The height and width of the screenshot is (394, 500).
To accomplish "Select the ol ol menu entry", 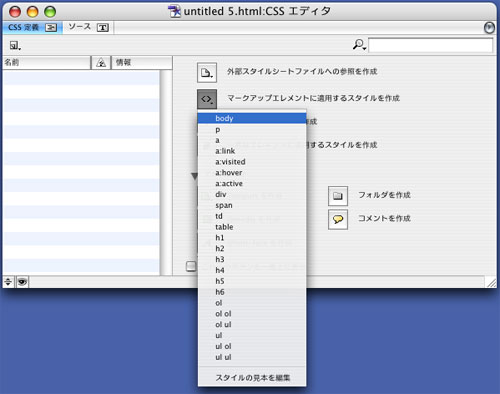I will pyautogui.click(x=252, y=314).
